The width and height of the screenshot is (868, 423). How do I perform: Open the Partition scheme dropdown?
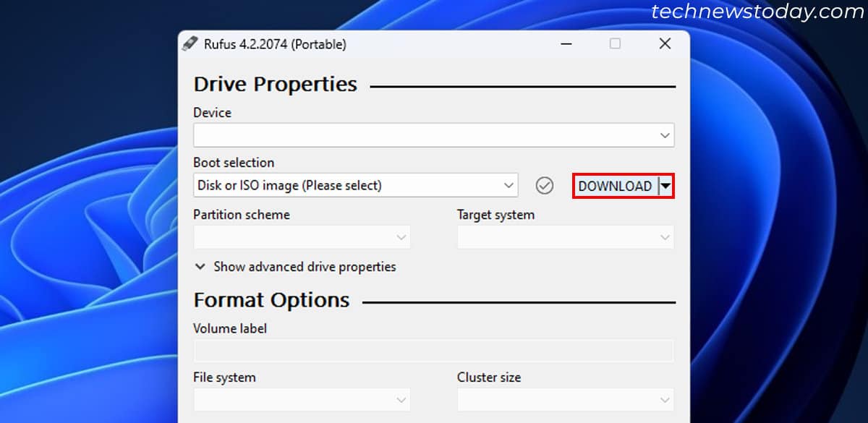[x=302, y=237]
